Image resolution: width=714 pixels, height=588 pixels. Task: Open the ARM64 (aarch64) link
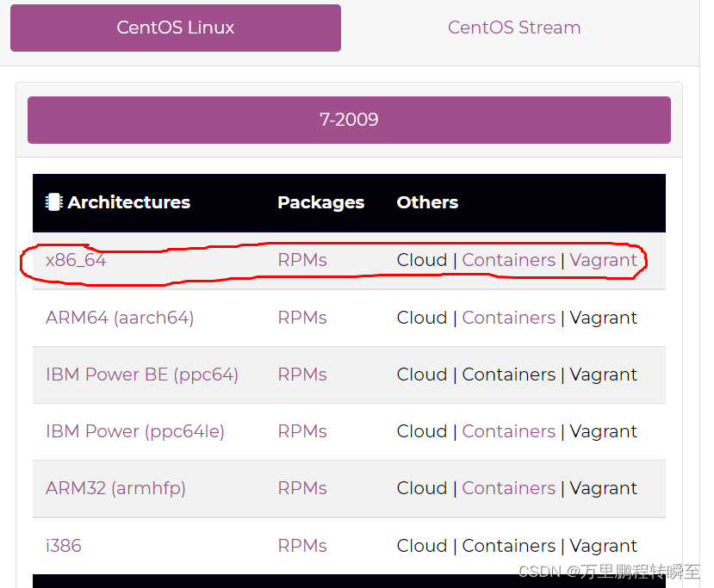(120, 318)
